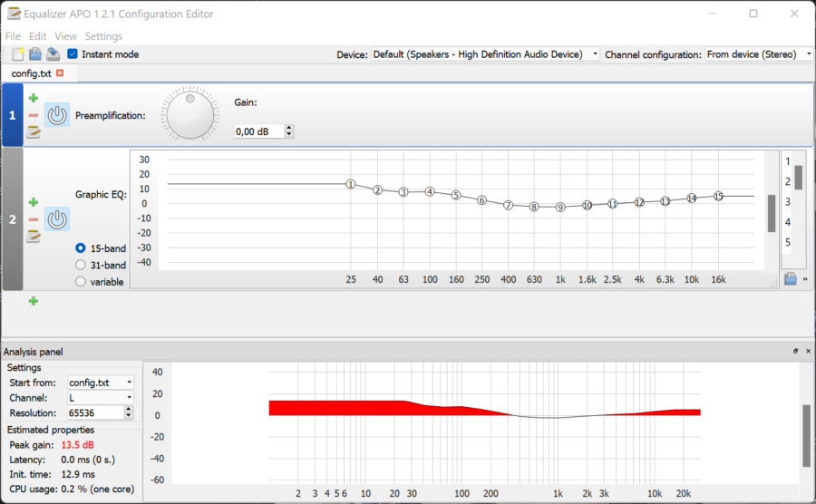Open the Channel L dropdown
This screenshot has height=504, width=816.
(101, 397)
